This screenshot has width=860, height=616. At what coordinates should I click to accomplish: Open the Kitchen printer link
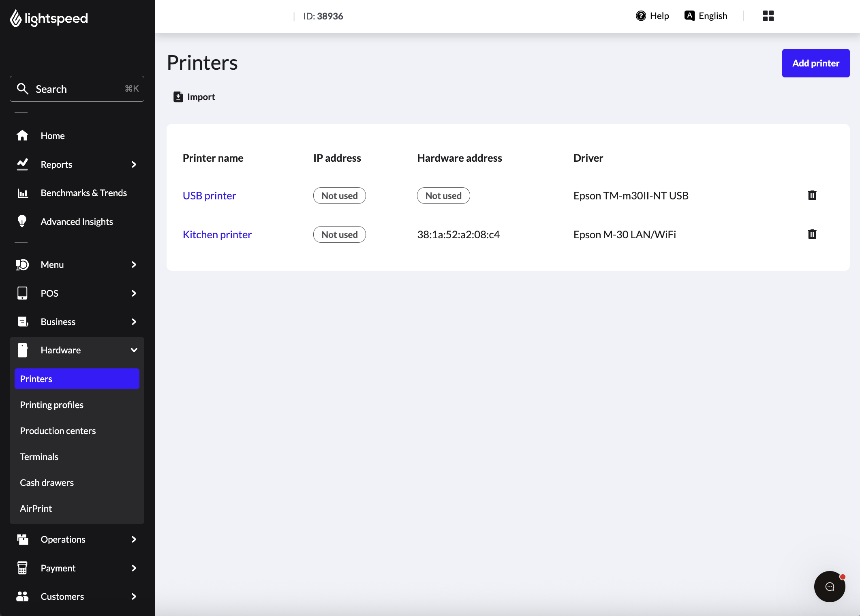(x=217, y=235)
